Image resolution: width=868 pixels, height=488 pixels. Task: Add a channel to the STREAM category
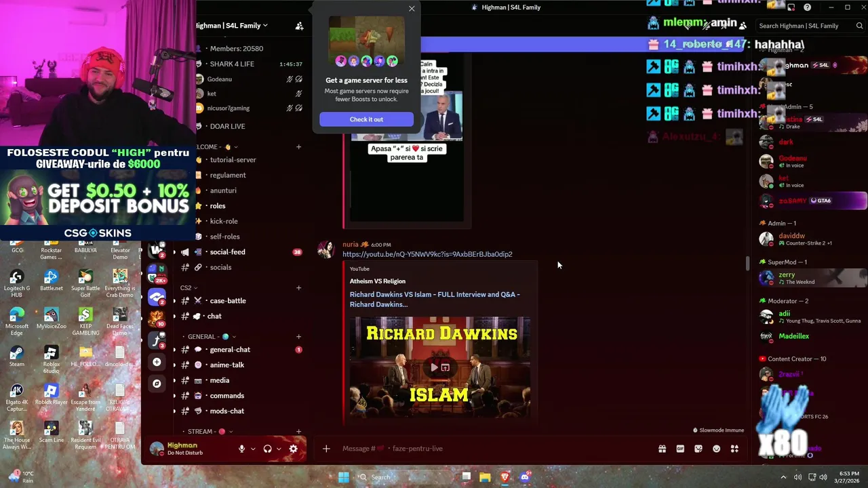click(x=299, y=432)
